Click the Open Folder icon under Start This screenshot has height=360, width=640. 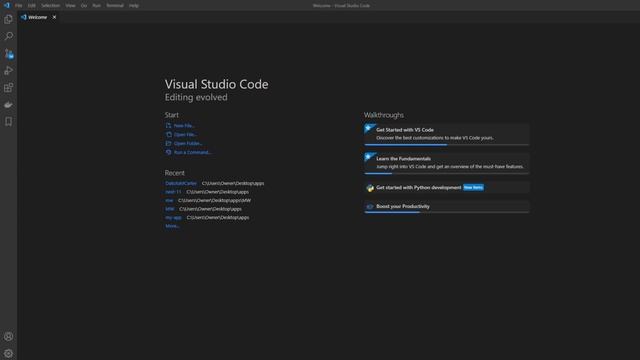pos(168,143)
